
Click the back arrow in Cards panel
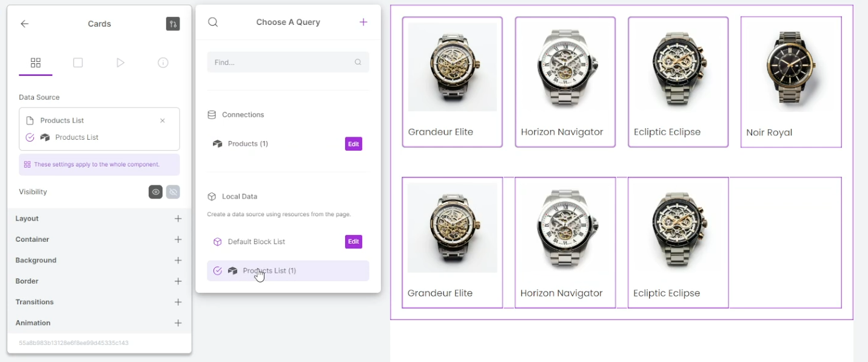(24, 24)
